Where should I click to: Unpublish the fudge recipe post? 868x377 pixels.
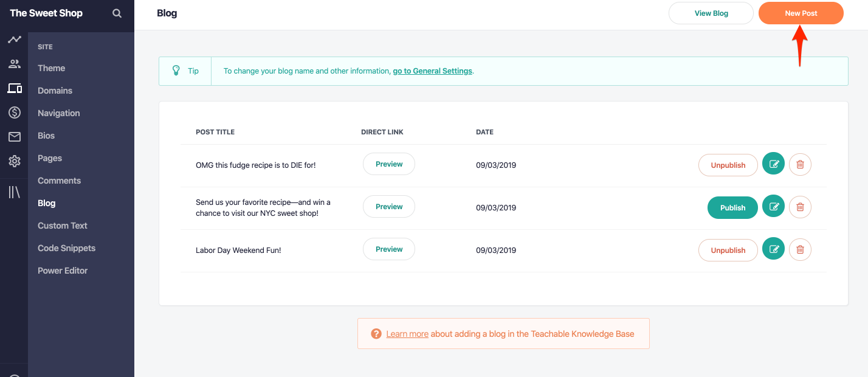coord(728,165)
